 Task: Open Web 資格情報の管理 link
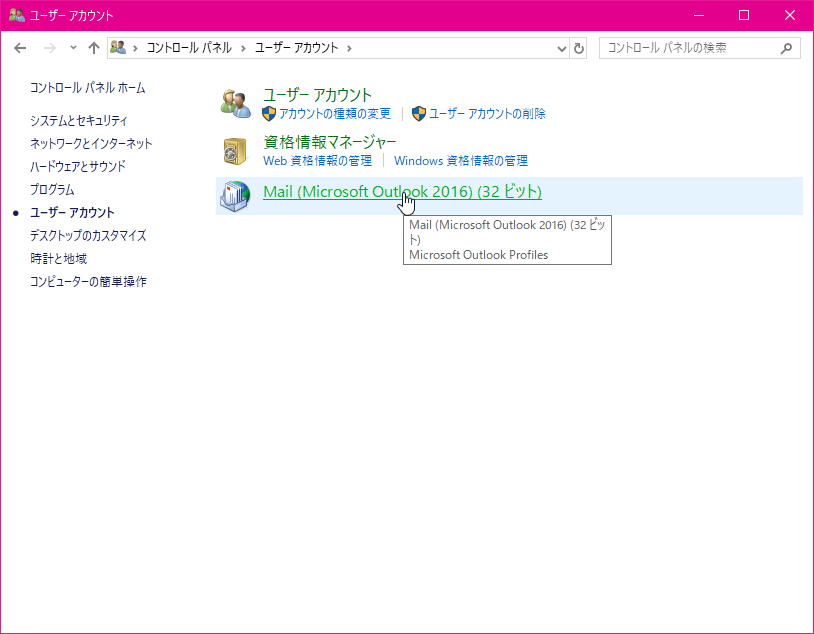(x=317, y=161)
